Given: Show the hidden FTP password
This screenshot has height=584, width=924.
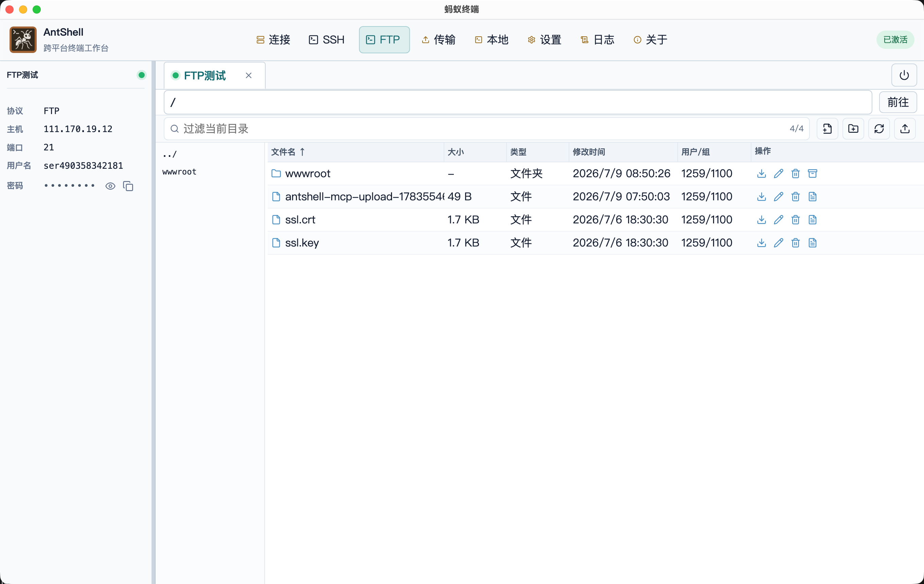Looking at the screenshot, I should [x=110, y=186].
